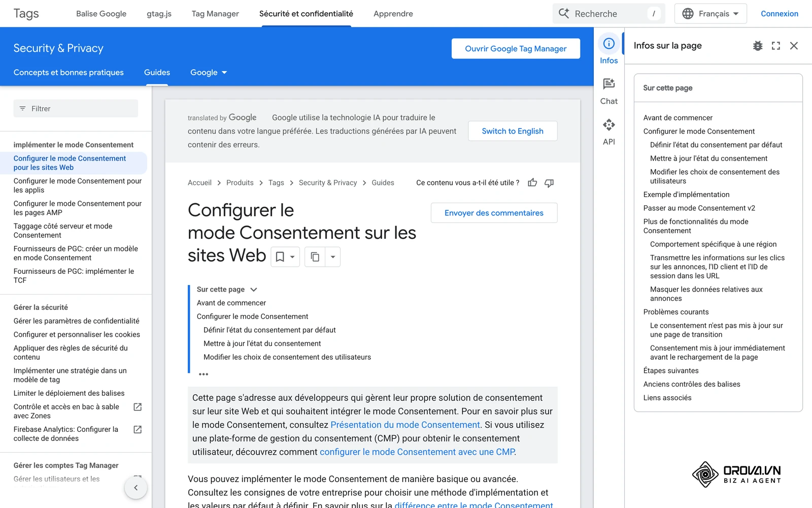The height and width of the screenshot is (508, 812).
Task: Open Gérer les paramètres de confidentialité
Action: [77, 321]
